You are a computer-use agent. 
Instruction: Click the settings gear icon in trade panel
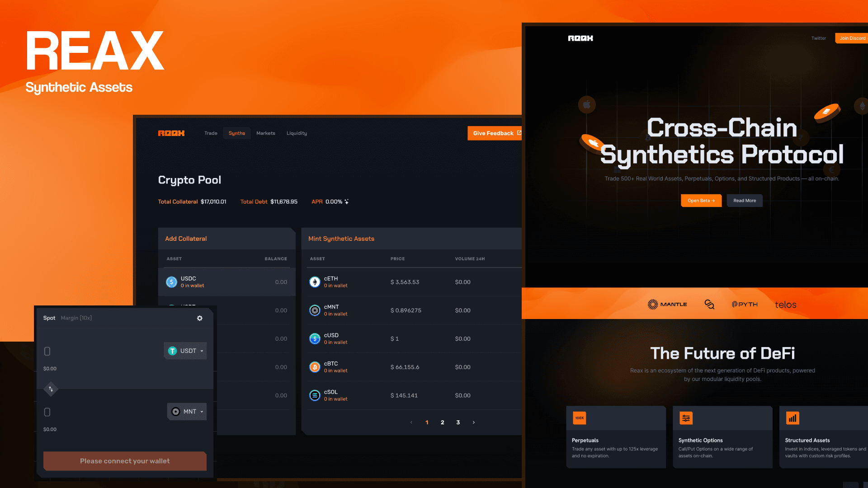click(x=200, y=318)
